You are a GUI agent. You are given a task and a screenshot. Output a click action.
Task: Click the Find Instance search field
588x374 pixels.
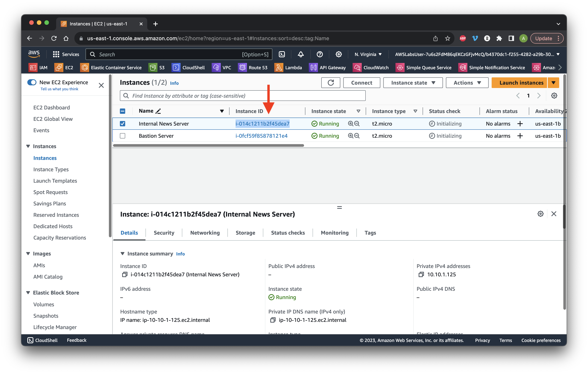242,96
